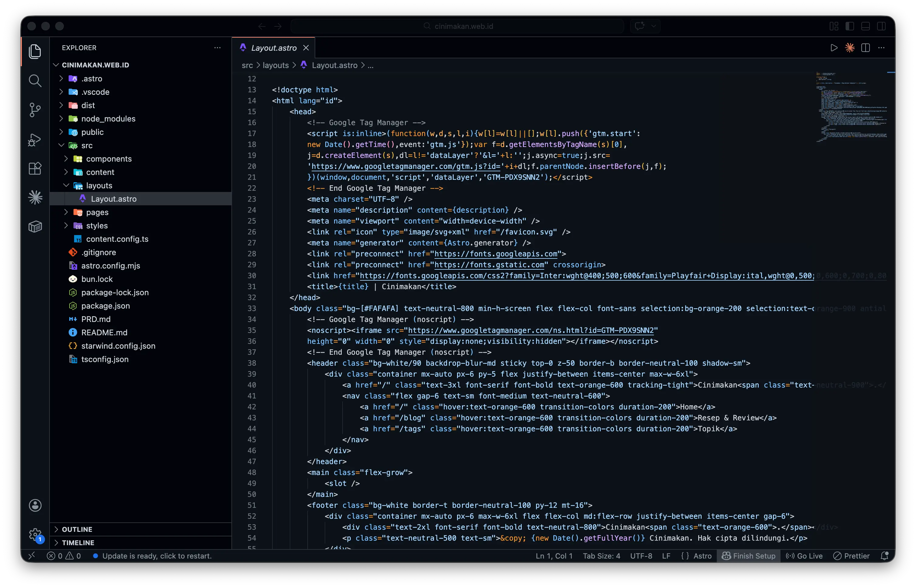Split the editor to the right

[x=865, y=48]
